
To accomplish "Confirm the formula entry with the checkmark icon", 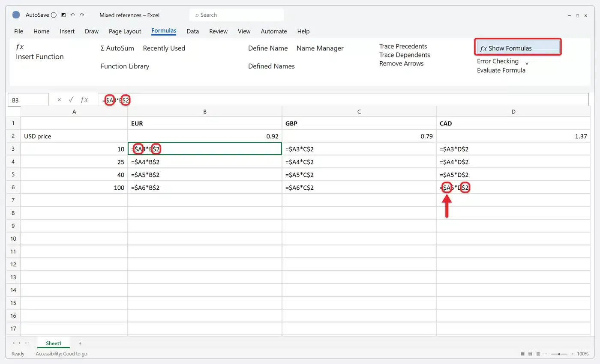I will 71,100.
